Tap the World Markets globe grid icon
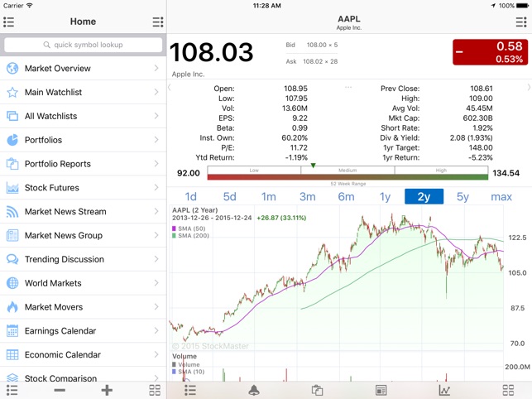This screenshot has width=532, height=399. tap(12, 283)
